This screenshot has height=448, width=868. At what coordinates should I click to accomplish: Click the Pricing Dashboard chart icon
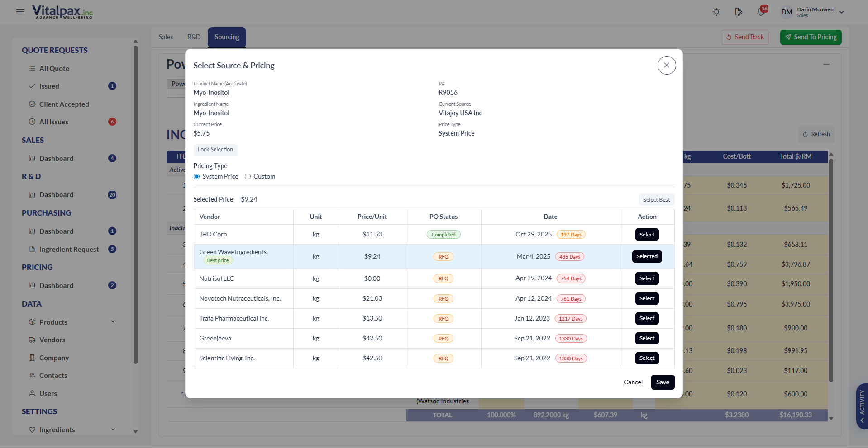[x=32, y=285]
